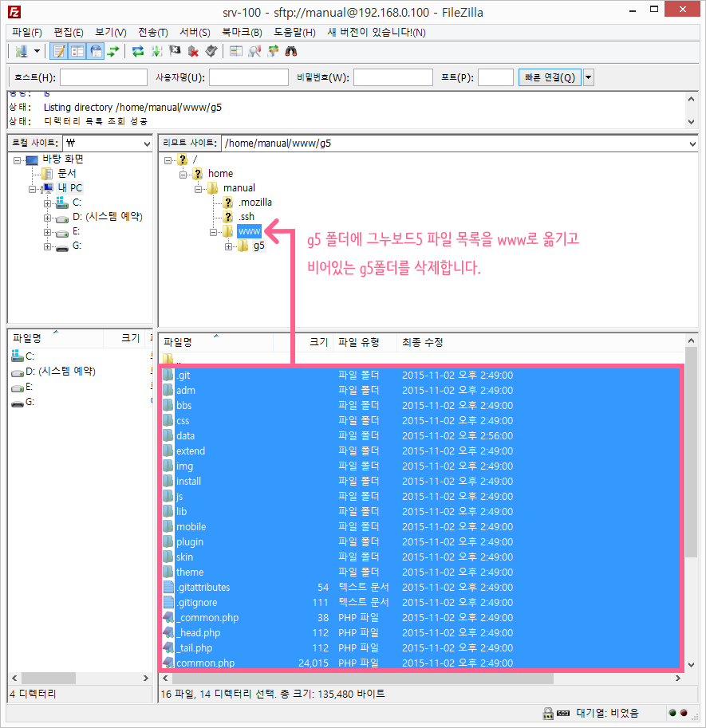Toggle directory comparison icon

click(254, 51)
